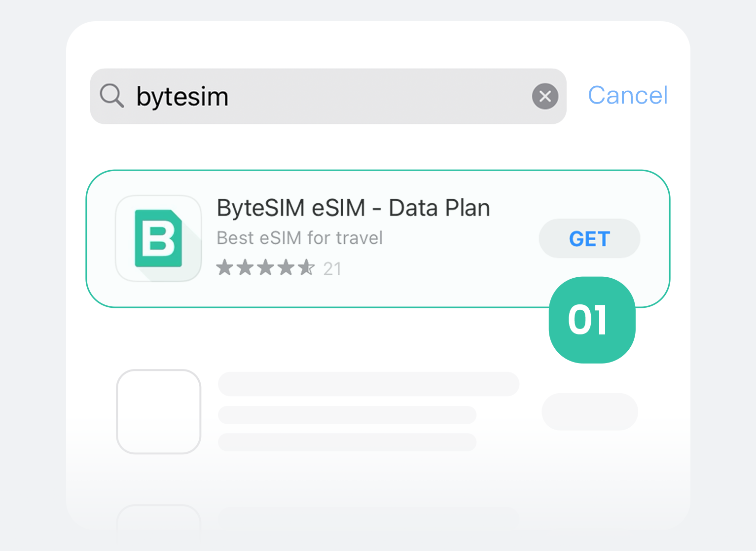Click the second result's placeholder title bar
This screenshot has height=551, width=756.
tap(368, 384)
